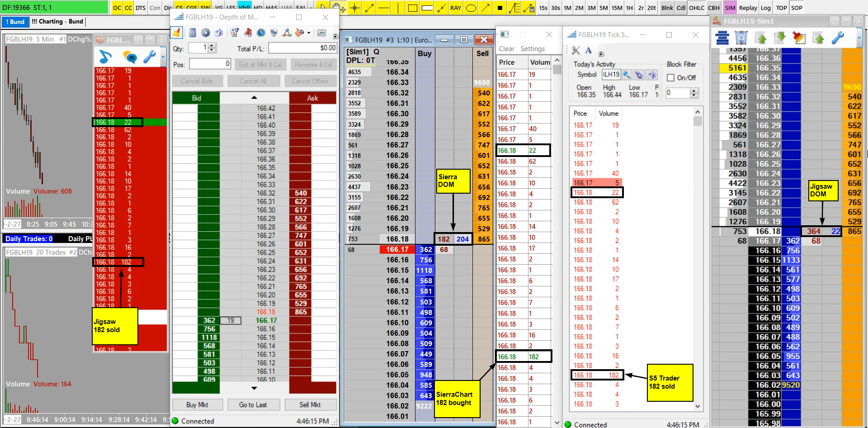Click the font A icon in Tick S window
The height and width of the screenshot is (428, 868).
point(588,50)
